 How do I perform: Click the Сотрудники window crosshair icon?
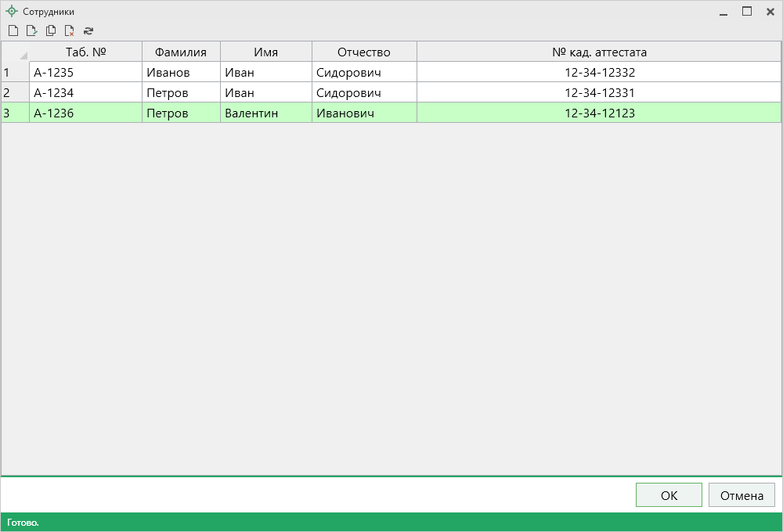(12, 12)
